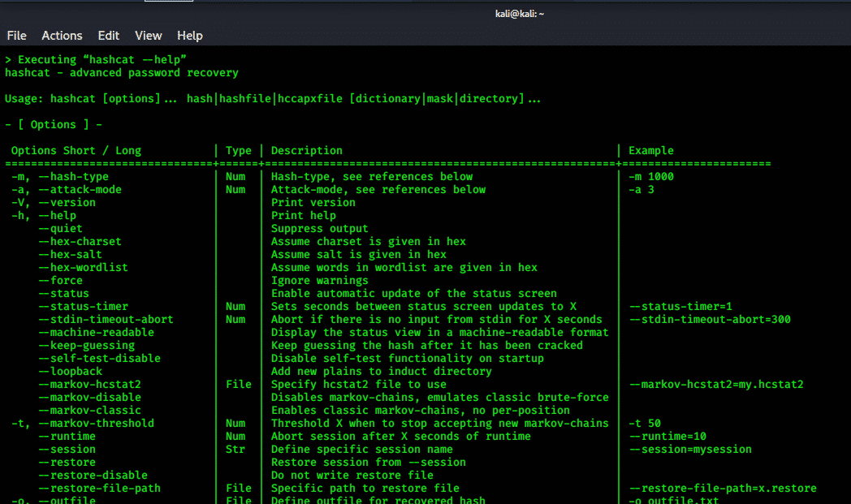Click the --restore-file-path=x.restore example
851x504 pixels.
pos(723,489)
